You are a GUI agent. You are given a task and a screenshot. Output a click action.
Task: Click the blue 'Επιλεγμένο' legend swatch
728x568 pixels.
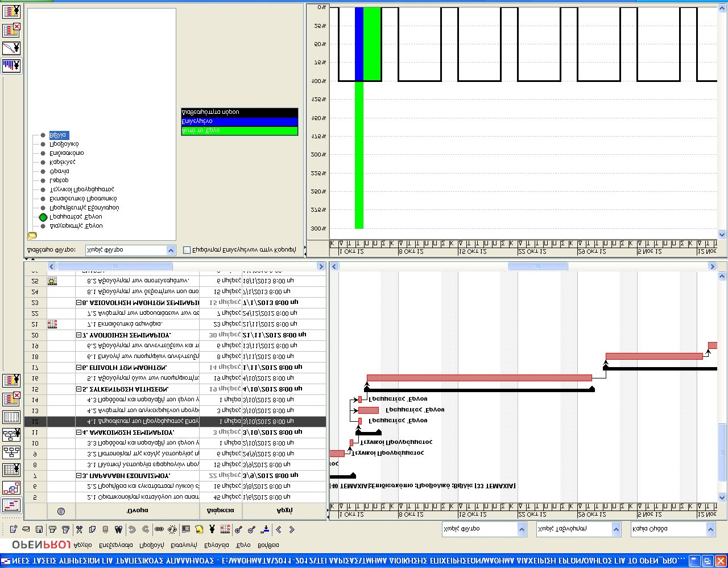click(239, 121)
